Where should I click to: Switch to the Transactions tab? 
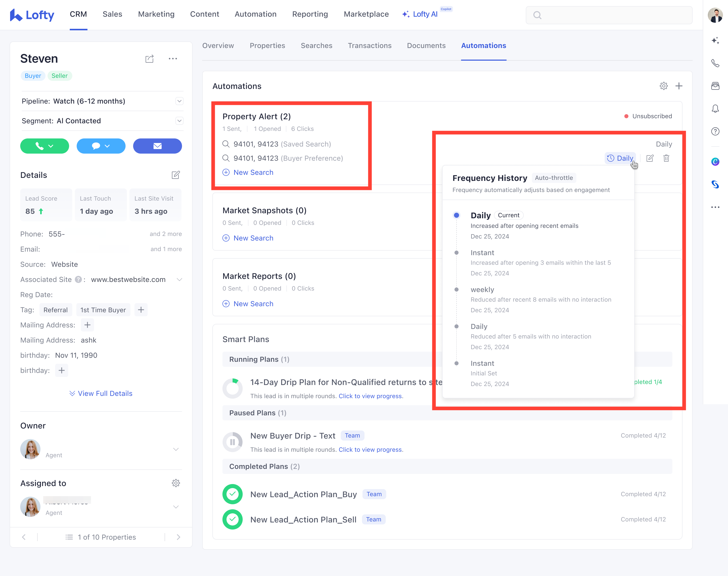[369, 45]
